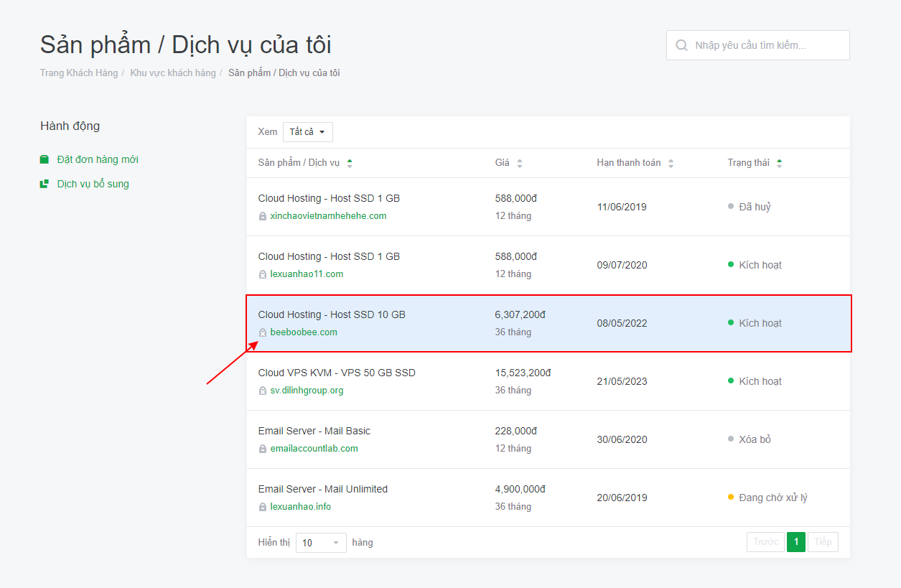Click lock icon beside lexuanhao11.com
This screenshot has height=588, width=901.
(263, 274)
